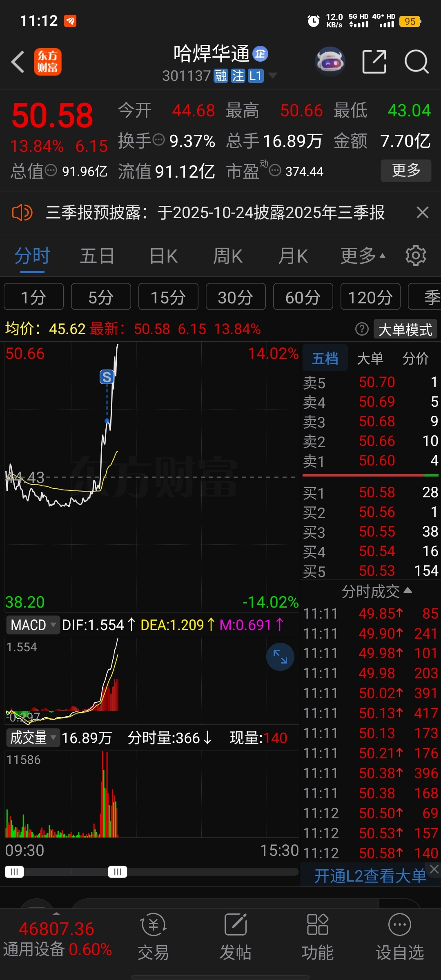This screenshot has width=441, height=980.
Task: Tap the L1 level tag
Action: pos(256,76)
